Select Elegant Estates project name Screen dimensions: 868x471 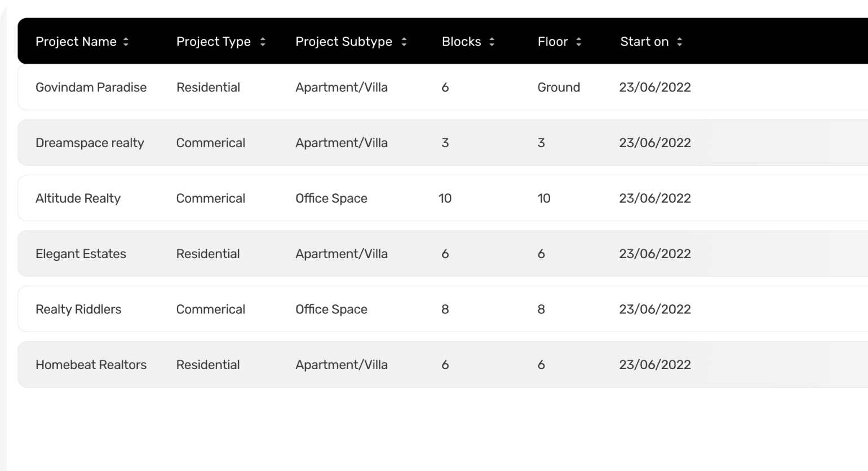(x=81, y=254)
